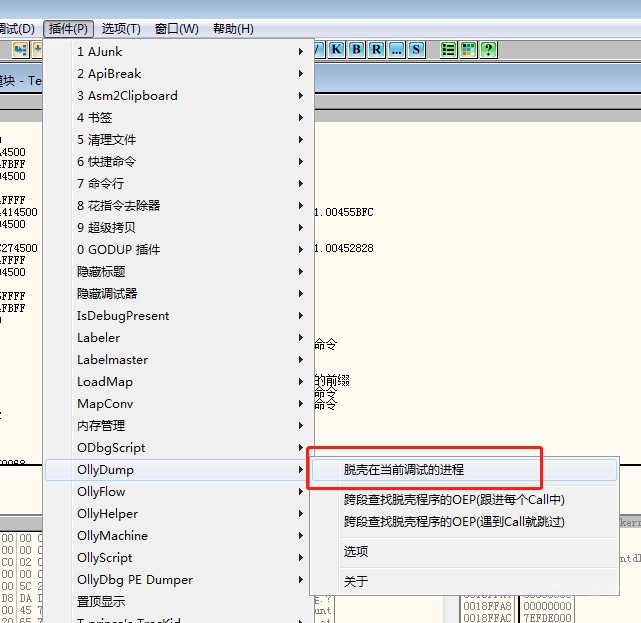641x623 pixels.
Task: Choose 跨段查找脱壳程序的OEP(遇到Call就跳过)
Action: [x=464, y=522]
